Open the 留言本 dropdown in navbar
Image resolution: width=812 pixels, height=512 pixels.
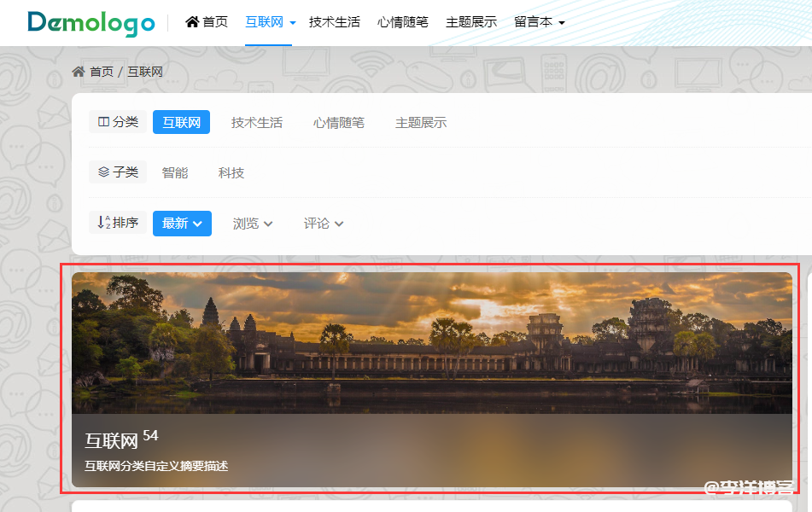point(539,21)
